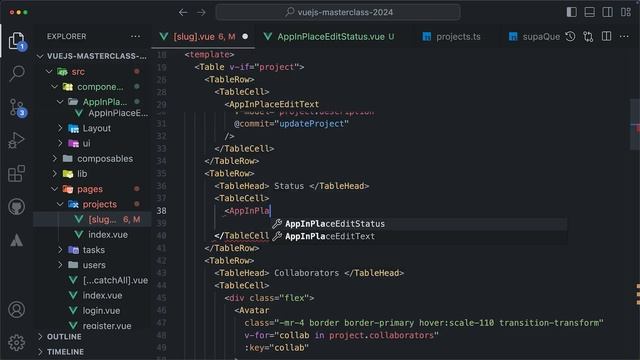Switch to the supaQue tab
Viewport: 640px width, 360px height.
click(x=534, y=36)
